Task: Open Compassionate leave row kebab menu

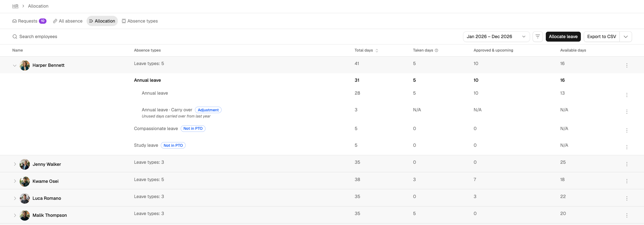Action: [627, 130]
